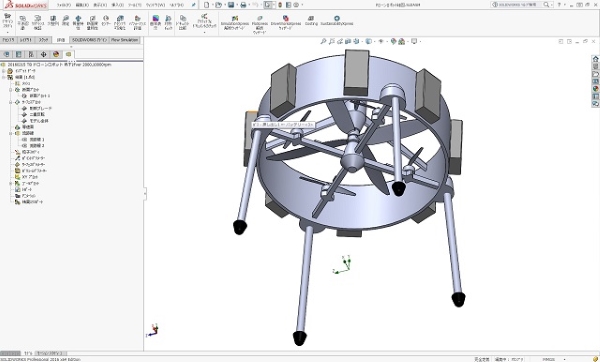
Task: Launch SustainabilityXpress from the ribbon
Action: point(337,21)
